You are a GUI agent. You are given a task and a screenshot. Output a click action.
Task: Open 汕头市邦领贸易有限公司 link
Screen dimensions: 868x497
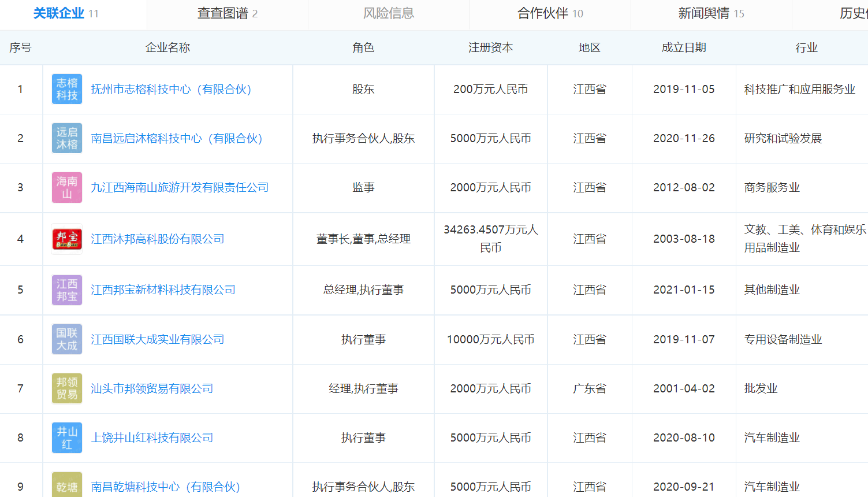click(x=152, y=389)
